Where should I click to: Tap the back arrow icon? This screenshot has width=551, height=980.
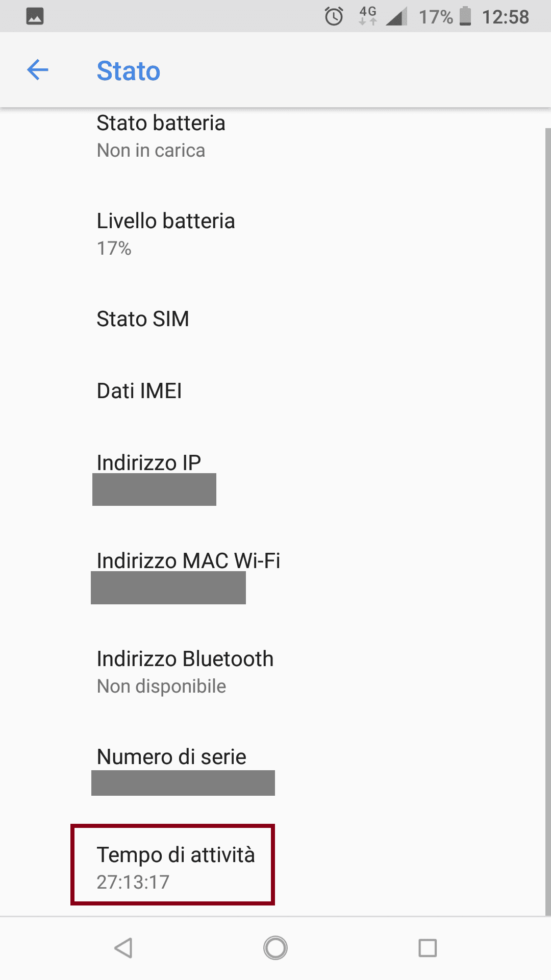(x=37, y=70)
